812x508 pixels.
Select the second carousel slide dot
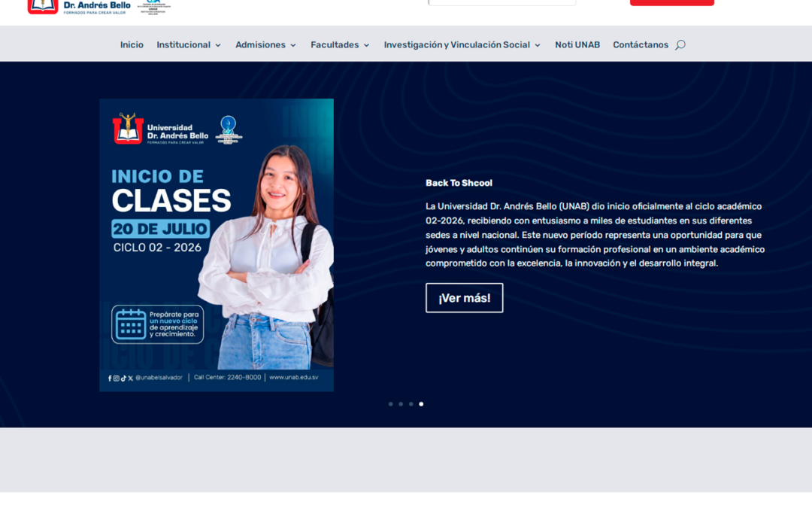(x=401, y=404)
